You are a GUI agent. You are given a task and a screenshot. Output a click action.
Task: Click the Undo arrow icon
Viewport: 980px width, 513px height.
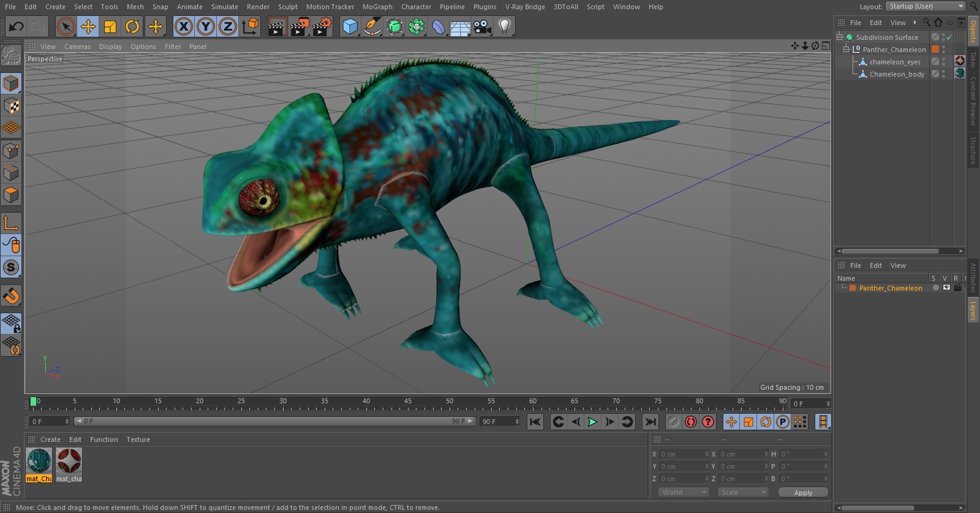pos(17,26)
